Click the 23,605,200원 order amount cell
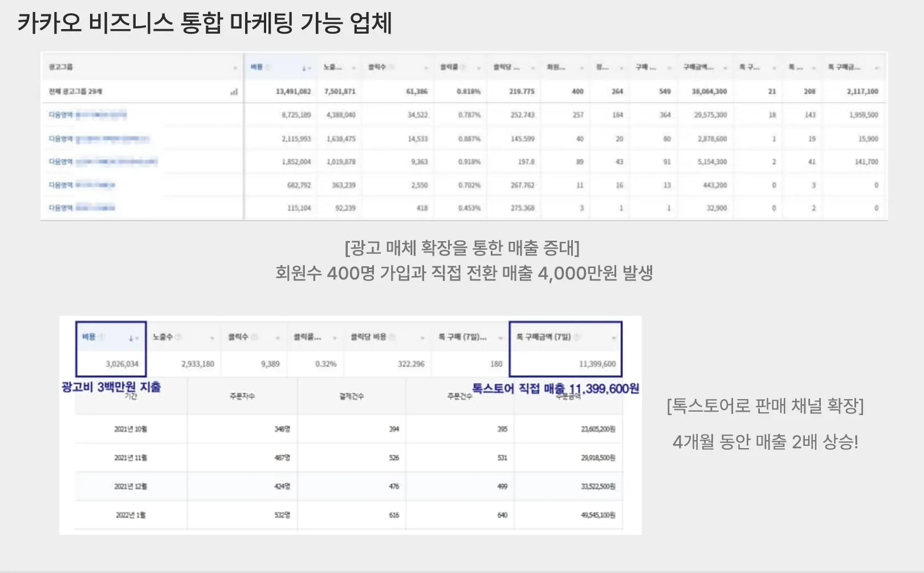Image resolution: width=924 pixels, height=573 pixels. pyautogui.click(x=598, y=429)
